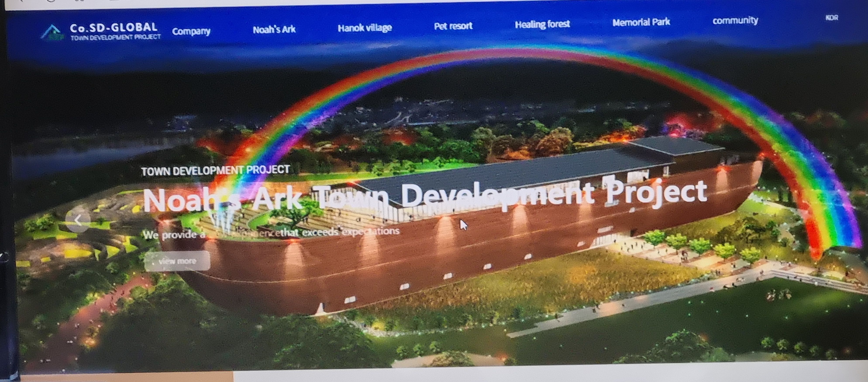The image size is (868, 382).
Task: Open the Noah's Ark menu item
Action: [274, 29]
